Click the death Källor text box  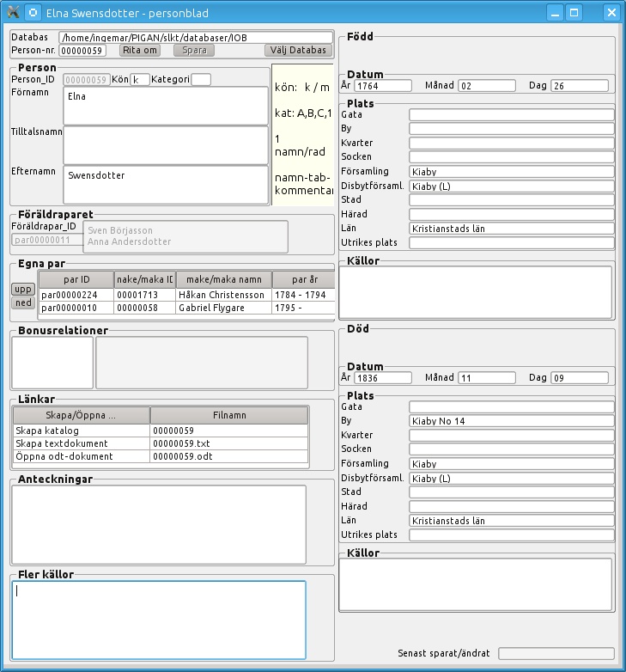pos(475,584)
